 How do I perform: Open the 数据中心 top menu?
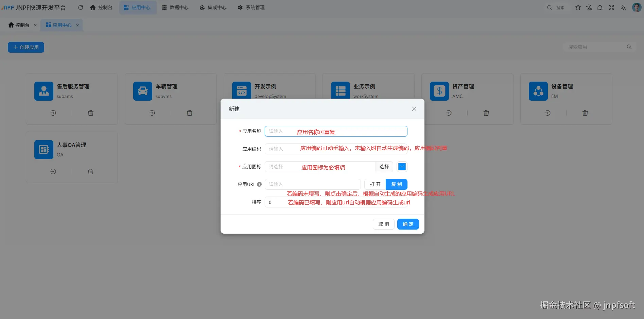pos(175,7)
